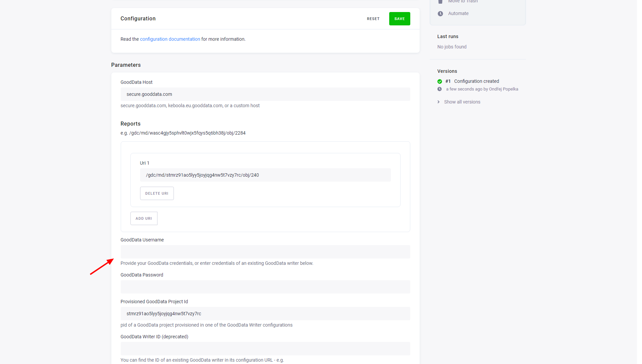Expand Show all versions chevron
The width and height of the screenshot is (642, 364).
tap(439, 102)
